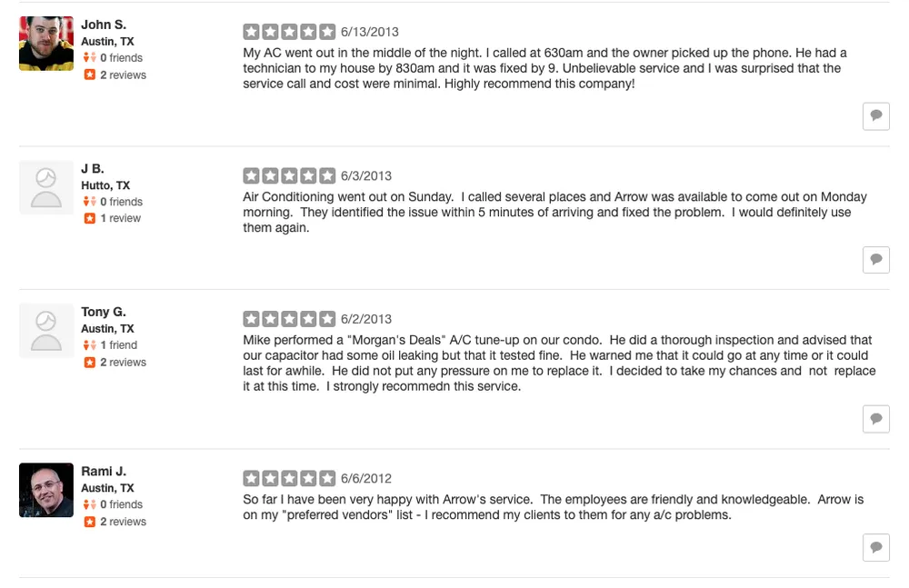
Task: Open Tony G. user profile name
Action: [104, 312]
